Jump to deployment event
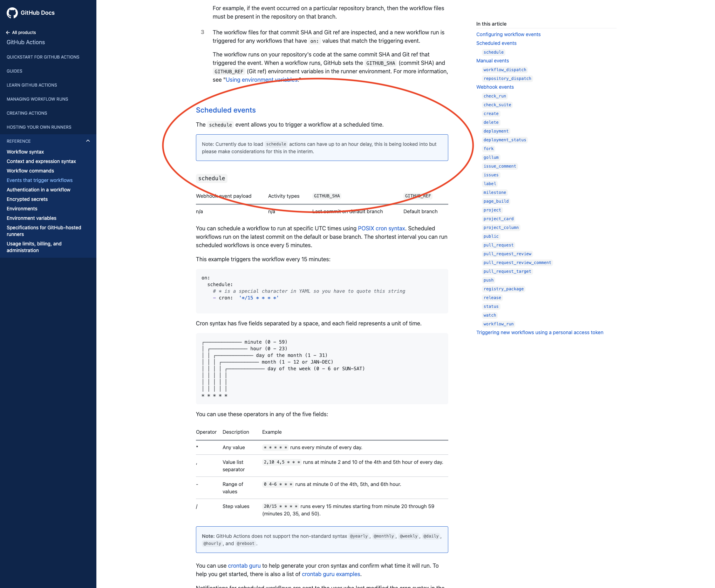The height and width of the screenshot is (588, 715). (x=496, y=131)
